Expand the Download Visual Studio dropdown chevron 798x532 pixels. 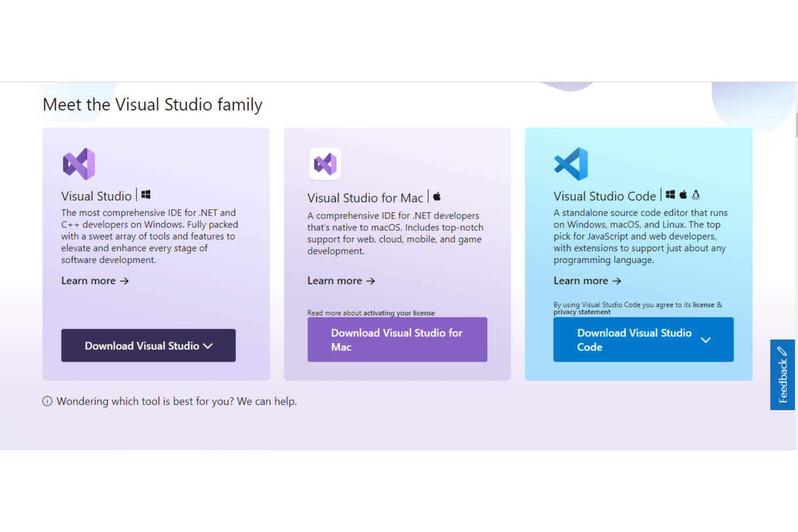(x=208, y=346)
